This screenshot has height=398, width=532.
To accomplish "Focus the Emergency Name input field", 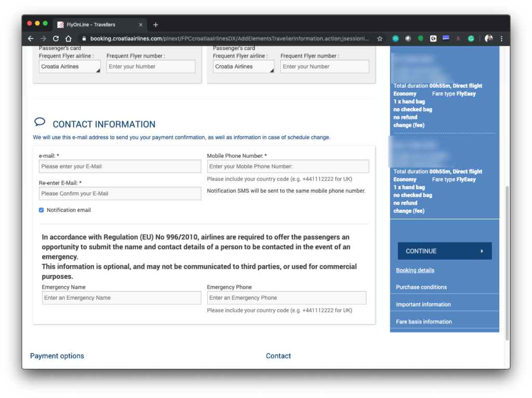I will tap(121, 298).
